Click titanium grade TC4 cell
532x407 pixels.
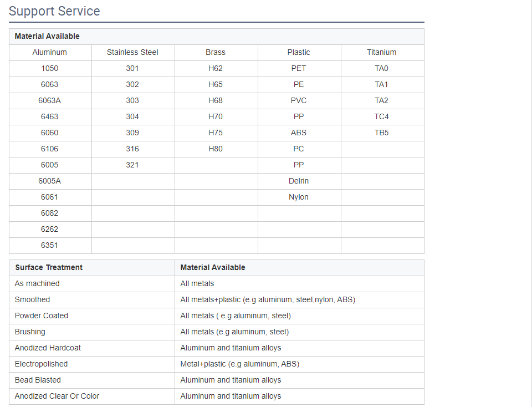[382, 117]
